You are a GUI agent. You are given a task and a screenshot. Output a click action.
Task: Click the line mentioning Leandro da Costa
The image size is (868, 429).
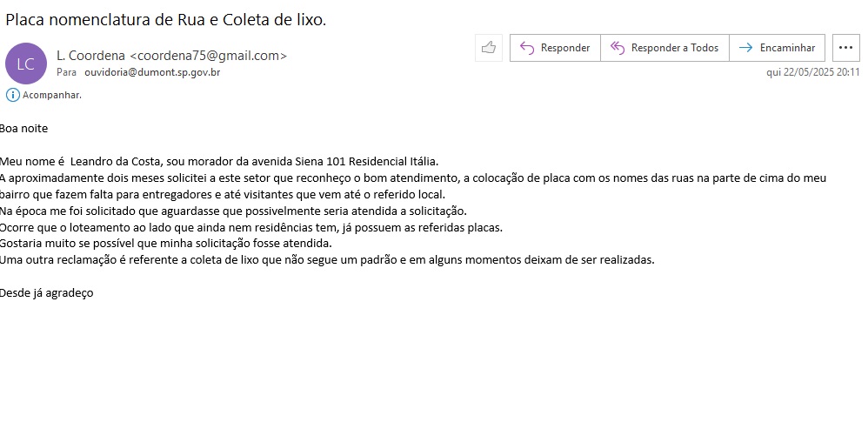pyautogui.click(x=219, y=162)
